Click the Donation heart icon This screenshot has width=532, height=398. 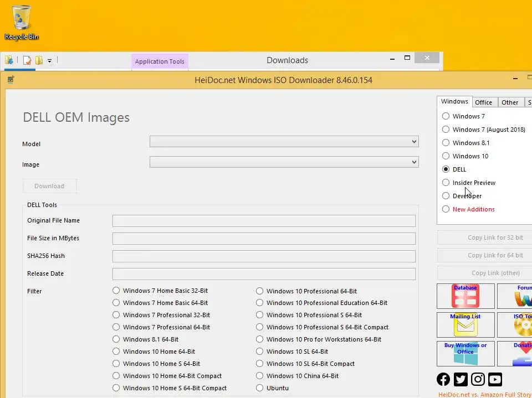point(515,354)
